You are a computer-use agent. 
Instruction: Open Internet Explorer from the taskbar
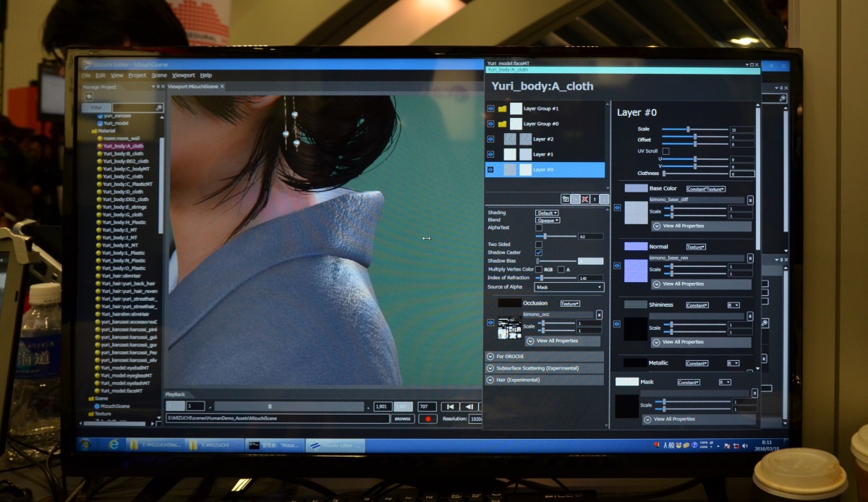pyautogui.click(x=114, y=445)
